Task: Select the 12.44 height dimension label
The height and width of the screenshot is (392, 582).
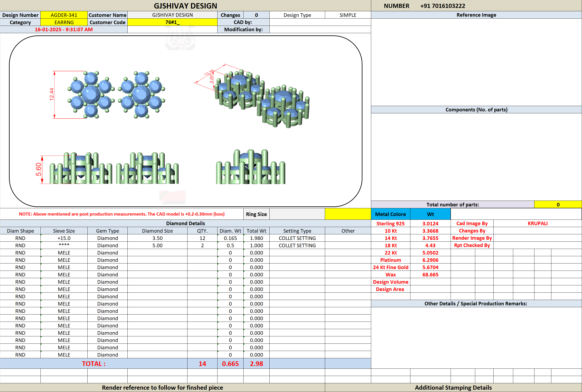Action: (52, 94)
